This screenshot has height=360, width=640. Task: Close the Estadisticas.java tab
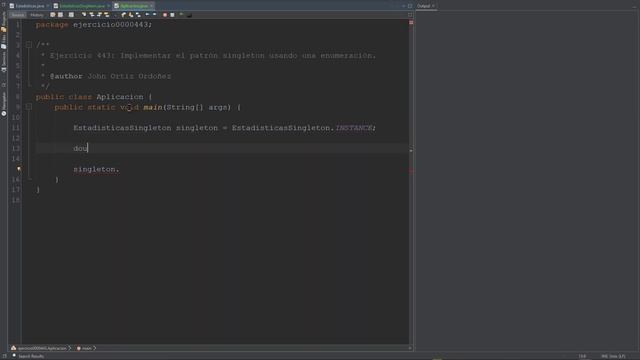coord(48,6)
